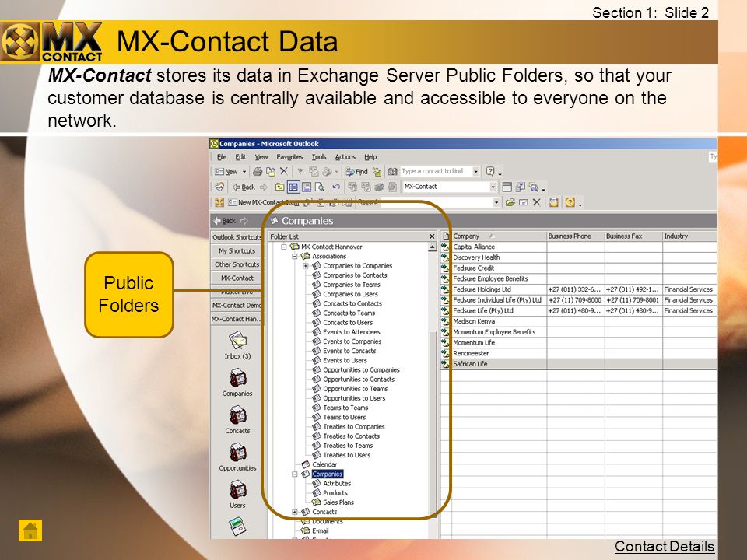
Task: Switch to MX-Contact Demo group
Action: pyautogui.click(x=237, y=305)
